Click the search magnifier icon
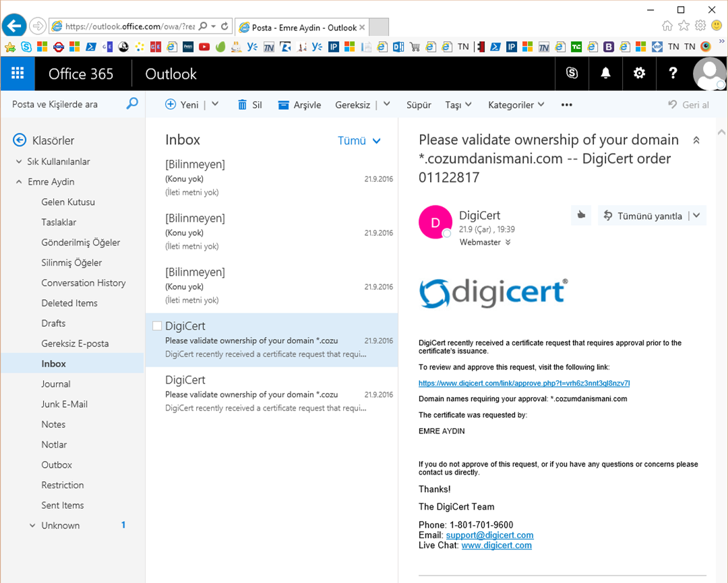 tap(132, 104)
